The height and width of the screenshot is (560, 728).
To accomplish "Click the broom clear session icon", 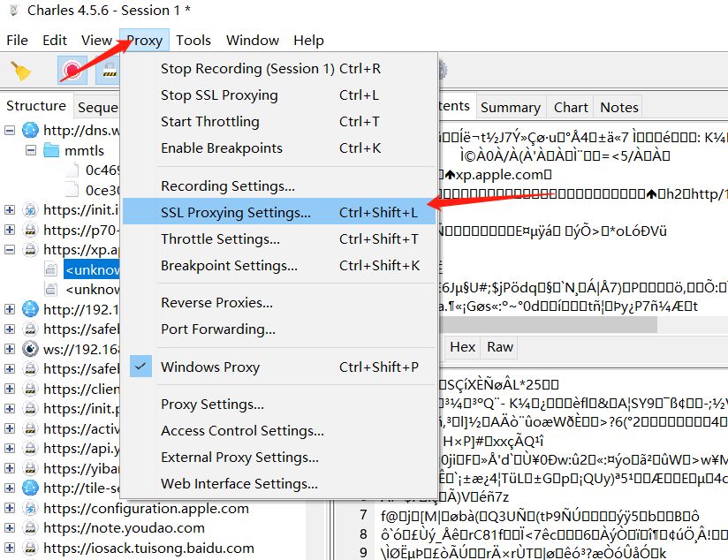I will pos(20,71).
